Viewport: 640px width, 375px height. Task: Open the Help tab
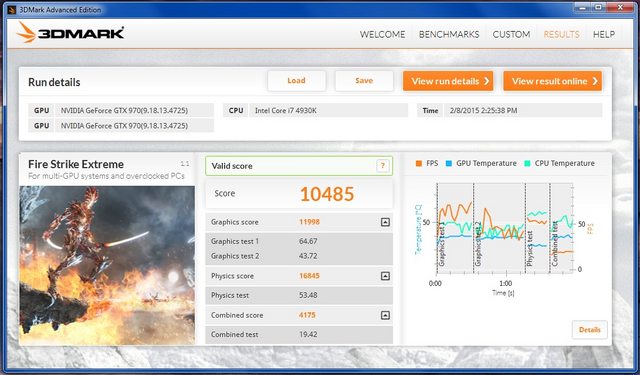604,34
